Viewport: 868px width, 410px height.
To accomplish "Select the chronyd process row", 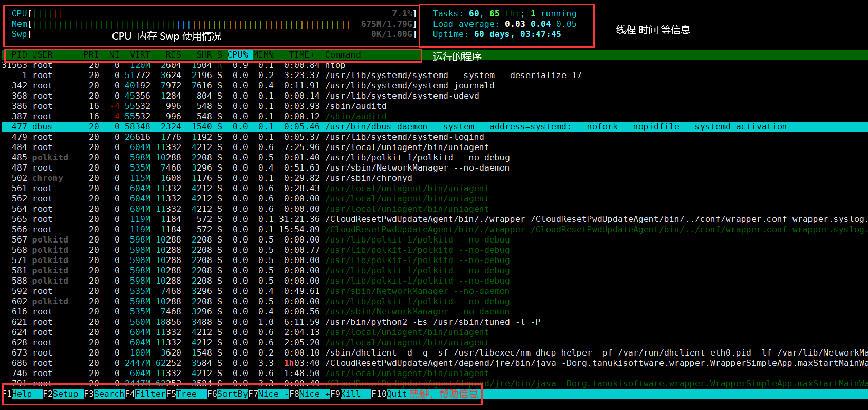I will 434,178.
